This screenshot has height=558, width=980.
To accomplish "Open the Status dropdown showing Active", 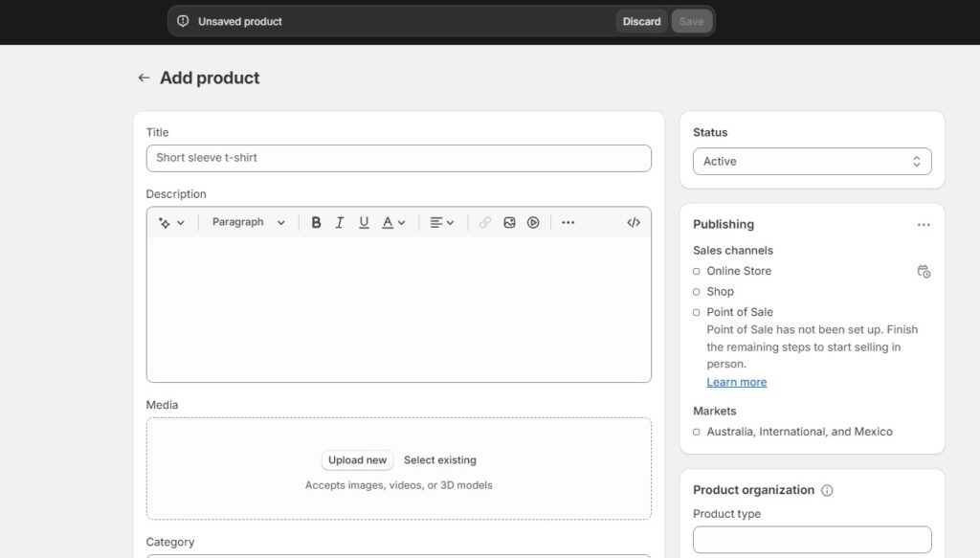I will click(x=812, y=161).
